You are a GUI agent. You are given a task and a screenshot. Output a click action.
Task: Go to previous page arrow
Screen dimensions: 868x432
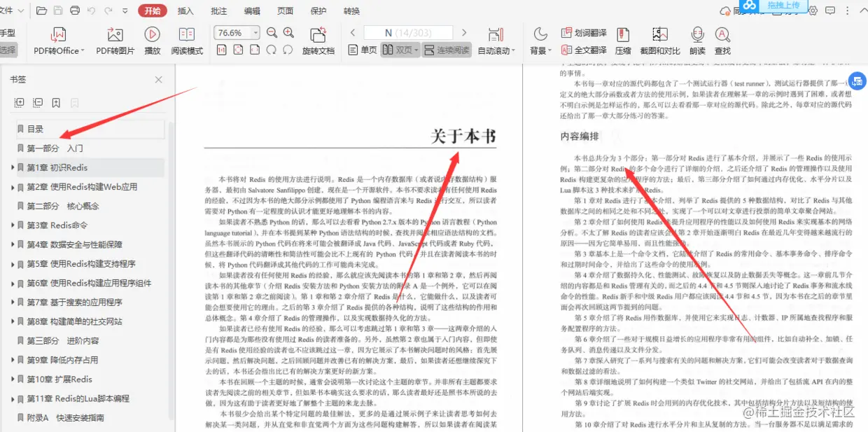point(353,33)
